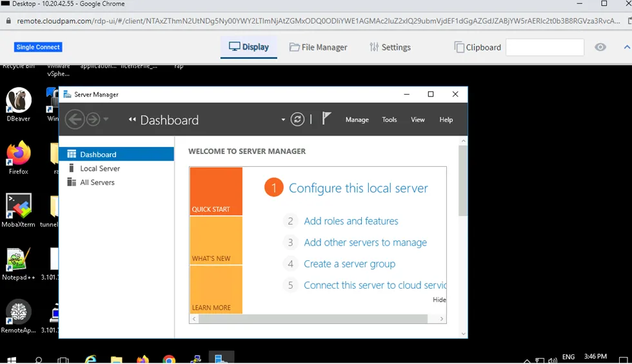The image size is (632, 364).
Task: Click the tunnel folder desktop icon
Action: 51,210
